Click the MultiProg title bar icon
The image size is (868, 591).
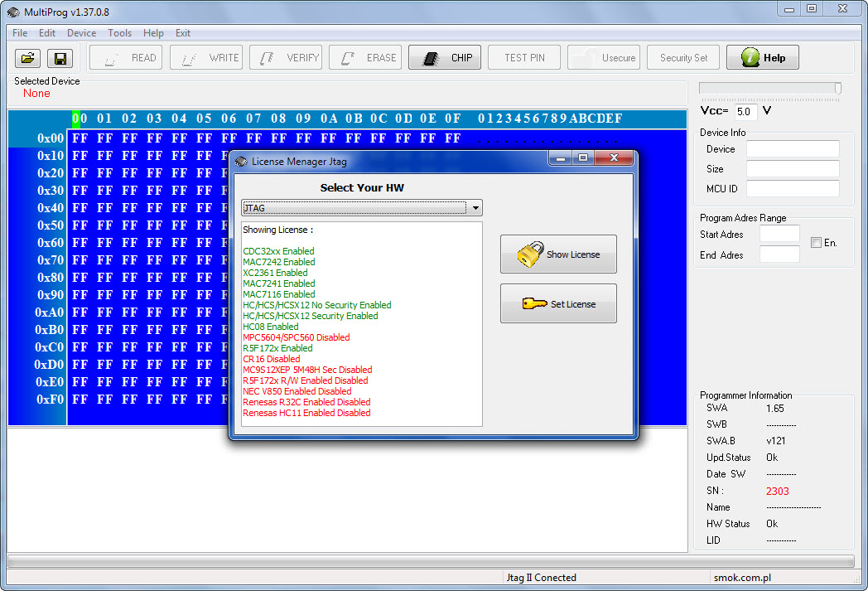pyautogui.click(x=13, y=12)
